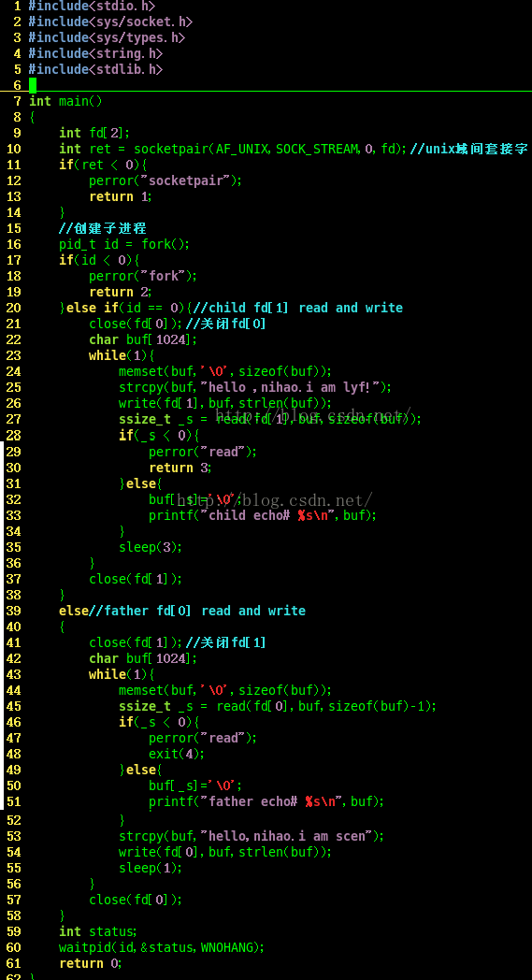Image resolution: width=532 pixels, height=980 pixels.
Task: Click the 'write(fd[0],buf,strlen(buf));' line
Action: pyautogui.click(x=225, y=853)
